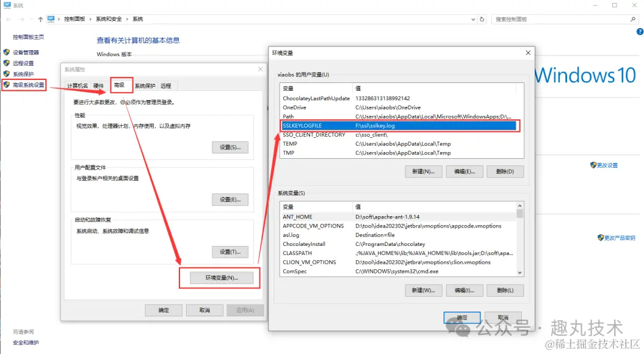Select CLASSPATH system variable row
Viewport: 644px width, 354px height.
(398, 253)
